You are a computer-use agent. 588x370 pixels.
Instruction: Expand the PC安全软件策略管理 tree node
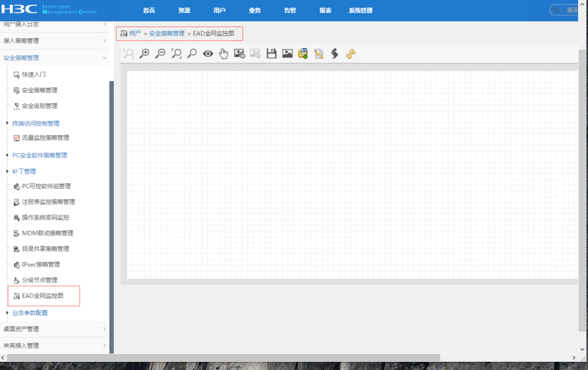coord(7,155)
